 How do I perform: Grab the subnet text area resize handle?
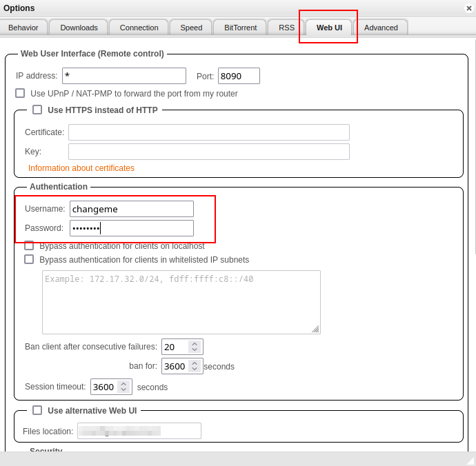(316, 330)
